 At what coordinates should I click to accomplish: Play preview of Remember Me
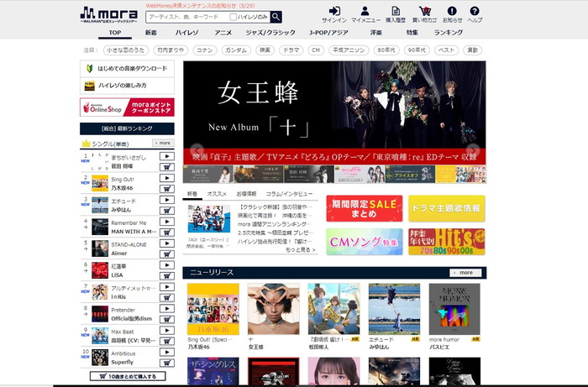[167, 222]
